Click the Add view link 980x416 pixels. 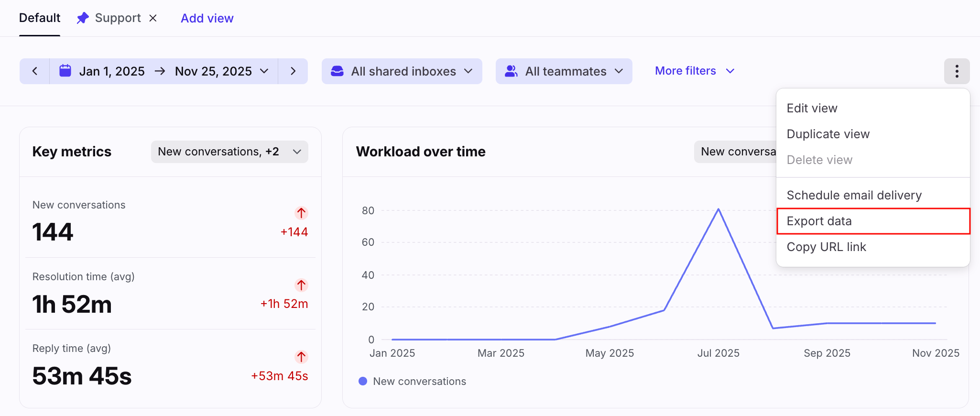click(207, 18)
